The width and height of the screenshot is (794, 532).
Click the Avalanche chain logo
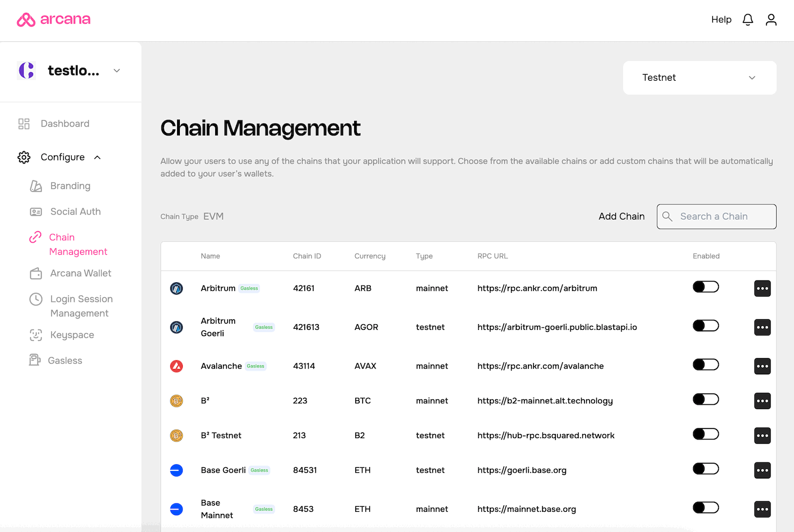click(177, 366)
